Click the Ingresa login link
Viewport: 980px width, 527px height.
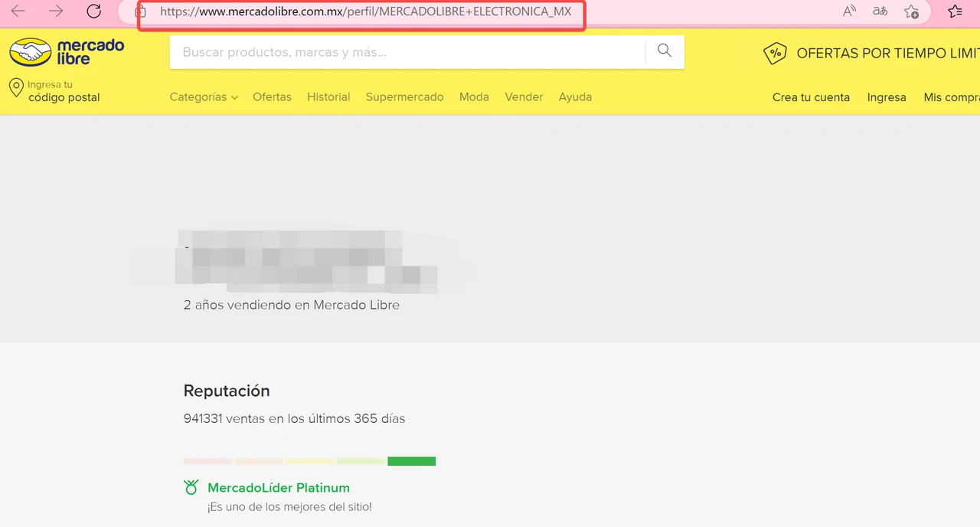(x=886, y=97)
